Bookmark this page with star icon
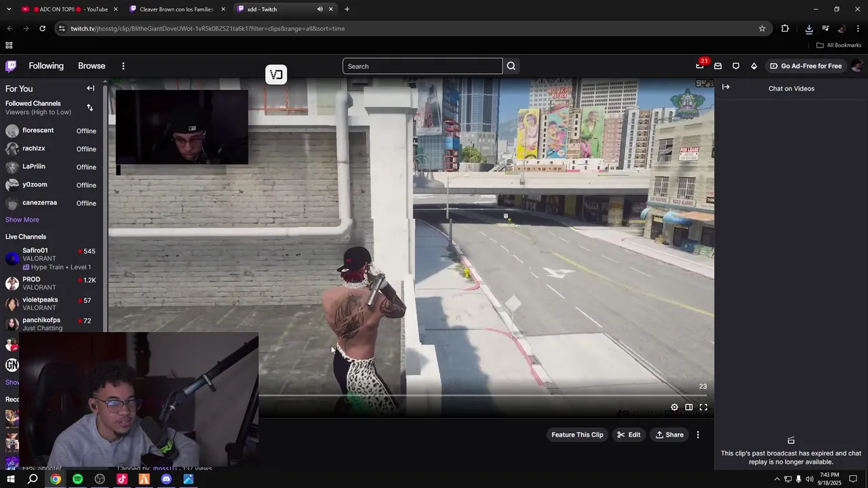The image size is (868, 488). pyautogui.click(x=762, y=28)
